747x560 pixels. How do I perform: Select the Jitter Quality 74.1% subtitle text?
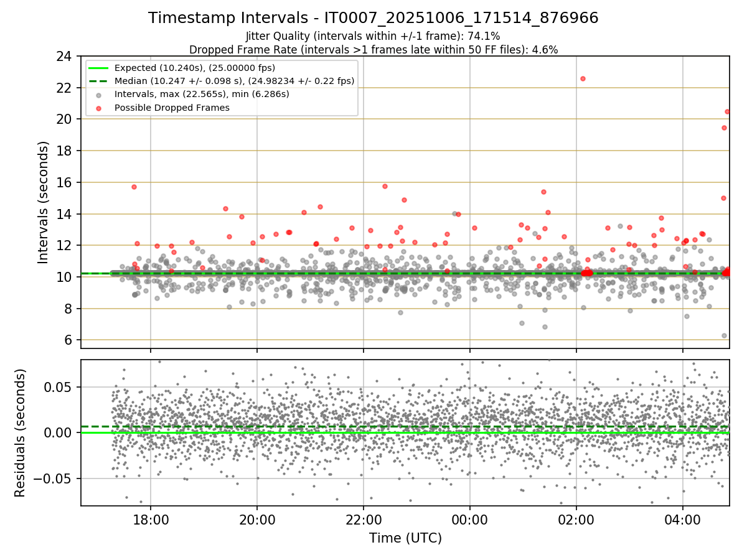click(373, 36)
